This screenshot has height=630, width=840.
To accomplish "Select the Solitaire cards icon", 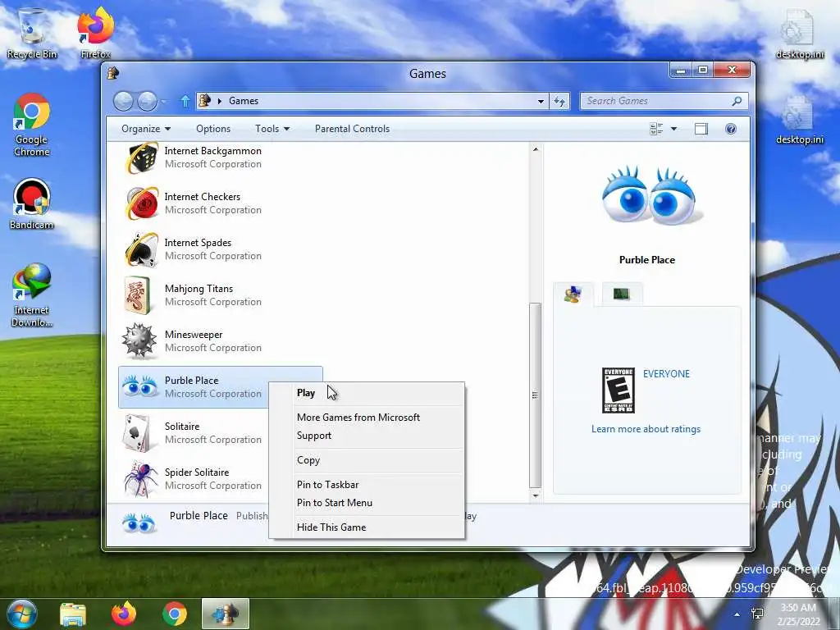I will point(136,433).
